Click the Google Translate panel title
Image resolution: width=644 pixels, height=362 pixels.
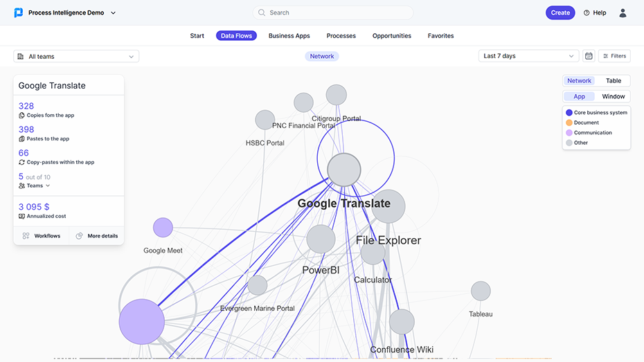pyautogui.click(x=52, y=86)
